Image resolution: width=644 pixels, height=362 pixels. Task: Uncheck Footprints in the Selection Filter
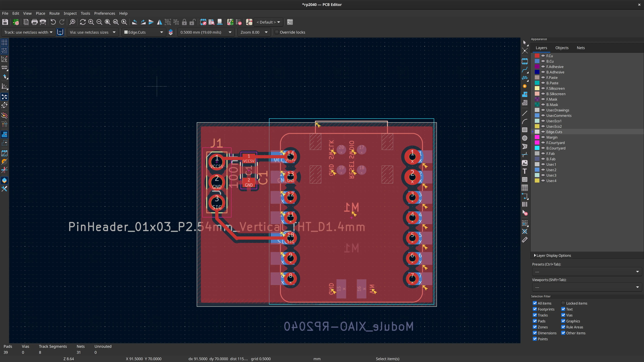tap(535, 309)
